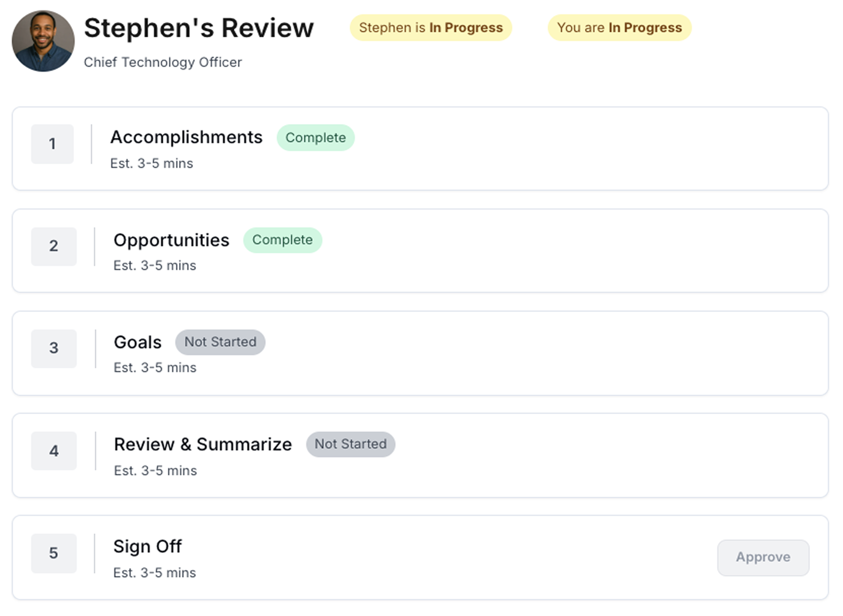Open the Review & Summarize step

tap(202, 444)
